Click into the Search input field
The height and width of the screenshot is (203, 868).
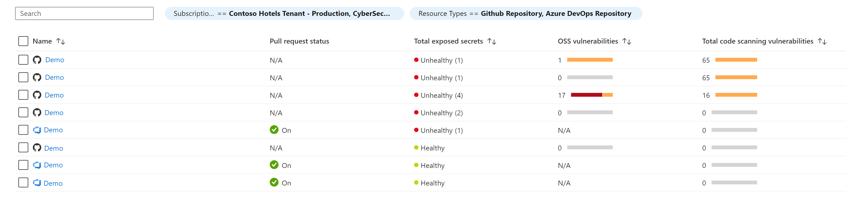click(x=84, y=13)
